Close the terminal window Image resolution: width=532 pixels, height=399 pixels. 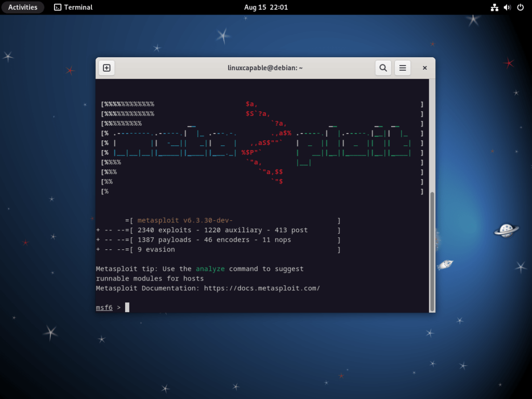[424, 68]
